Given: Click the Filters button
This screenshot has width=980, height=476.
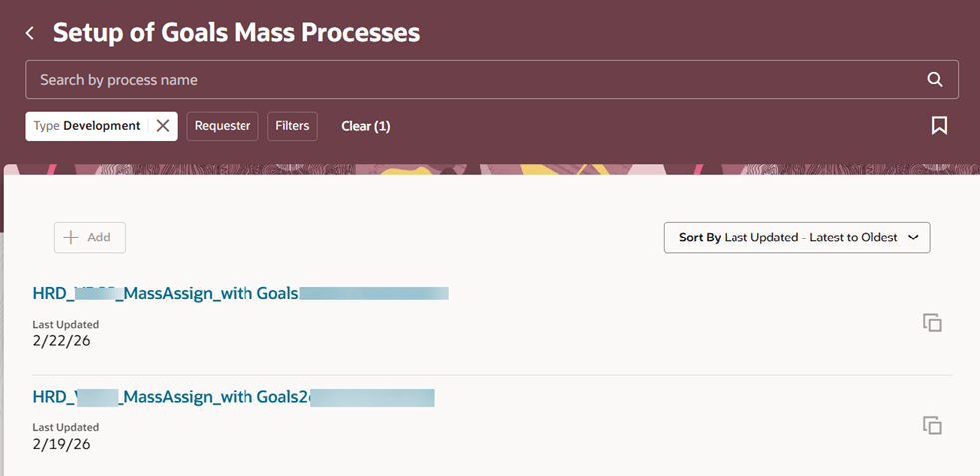Looking at the screenshot, I should [x=292, y=126].
